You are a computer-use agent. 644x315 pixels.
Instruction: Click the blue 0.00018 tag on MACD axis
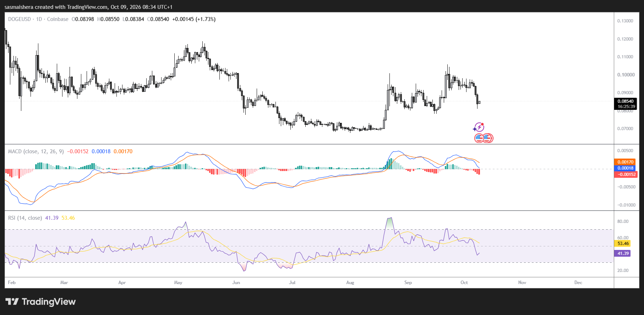point(626,168)
